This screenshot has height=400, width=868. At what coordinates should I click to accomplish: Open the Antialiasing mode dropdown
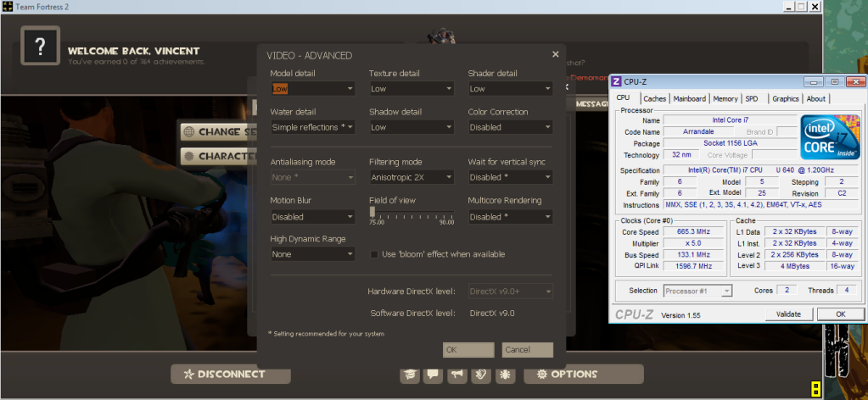coord(312,177)
